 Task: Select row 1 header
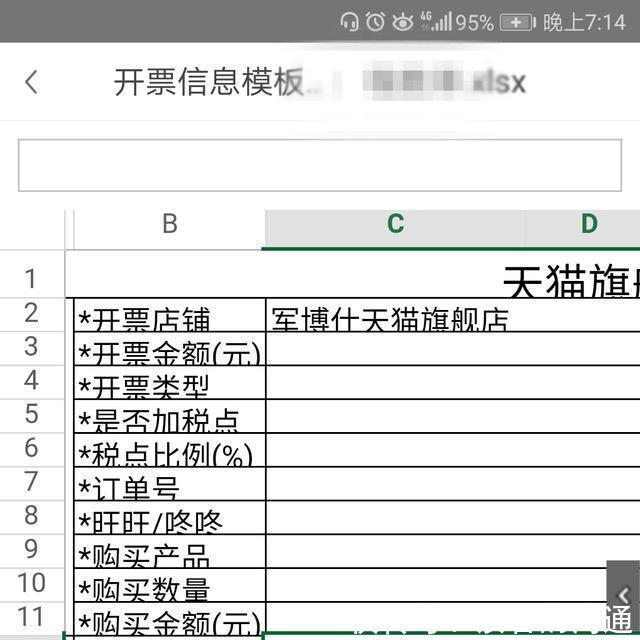coord(32,274)
